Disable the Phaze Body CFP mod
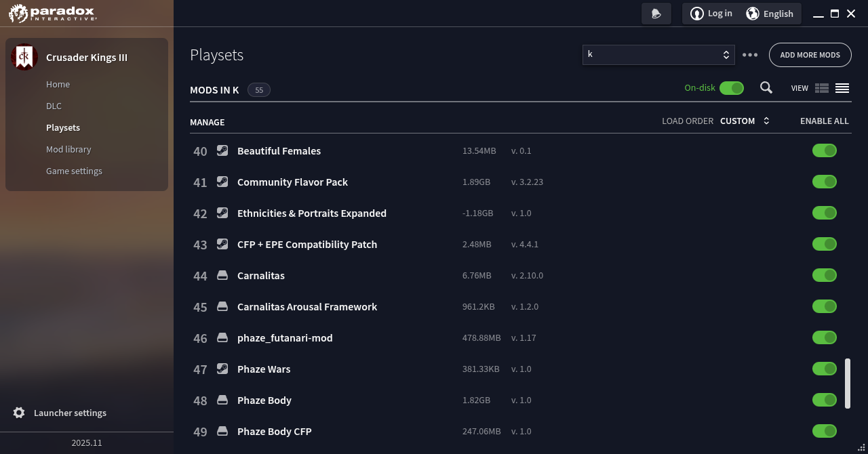This screenshot has height=454, width=868. 825,431
